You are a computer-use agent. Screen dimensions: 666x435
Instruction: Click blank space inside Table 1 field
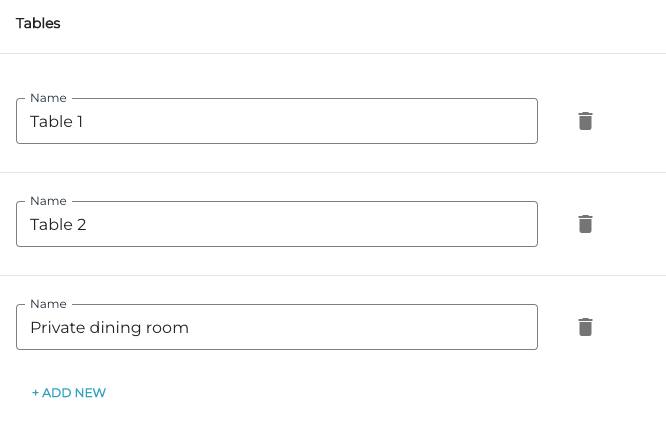(x=350, y=122)
